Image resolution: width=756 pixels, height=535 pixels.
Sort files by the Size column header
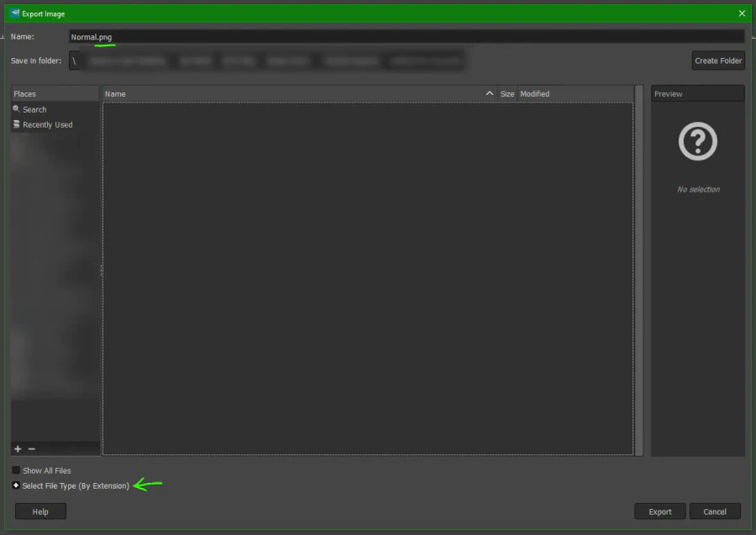point(507,93)
